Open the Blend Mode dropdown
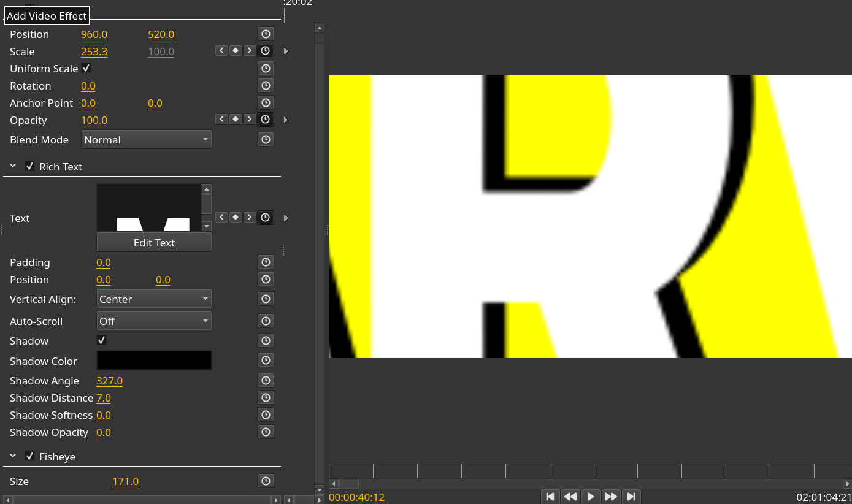This screenshot has width=852, height=504. click(x=147, y=139)
